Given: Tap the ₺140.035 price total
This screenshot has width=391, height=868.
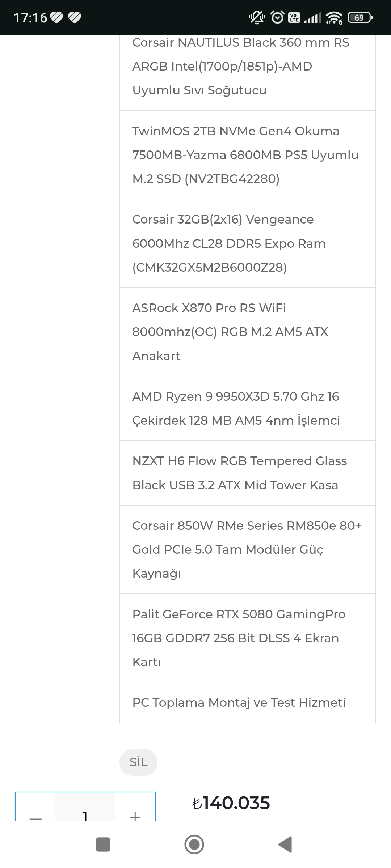Looking at the screenshot, I should point(231,803).
